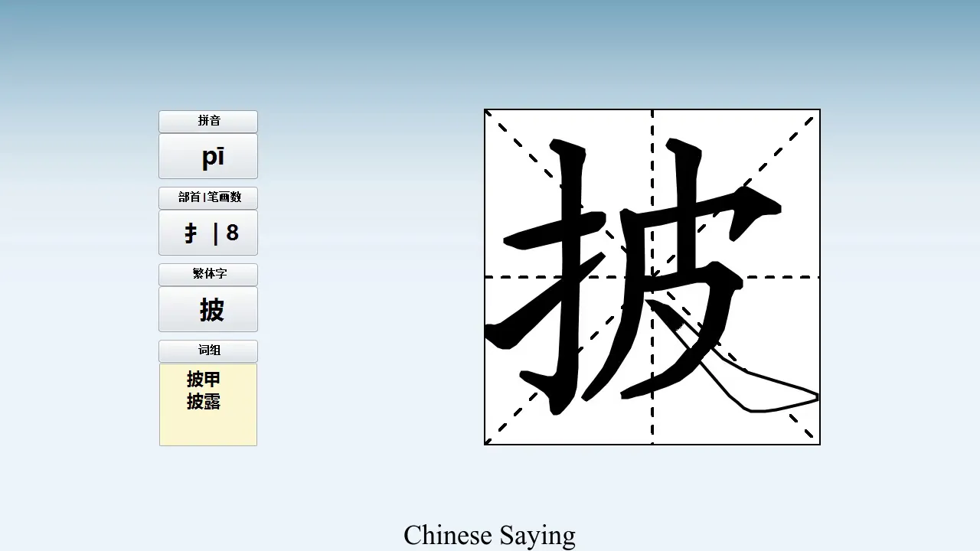Select the word 披甲 in phrase list
The width and height of the screenshot is (980, 551).
coord(204,380)
